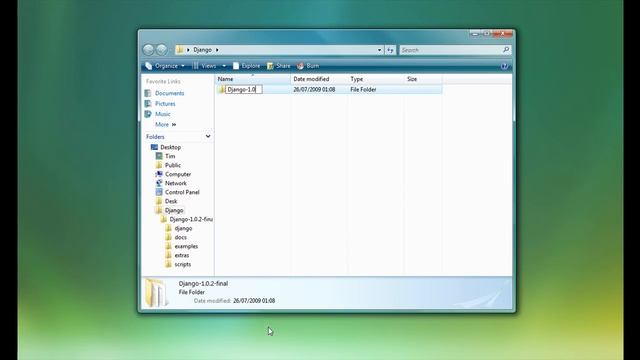Click the Music icon in Favorite Links
This screenshot has width=640, height=360.
[148, 114]
